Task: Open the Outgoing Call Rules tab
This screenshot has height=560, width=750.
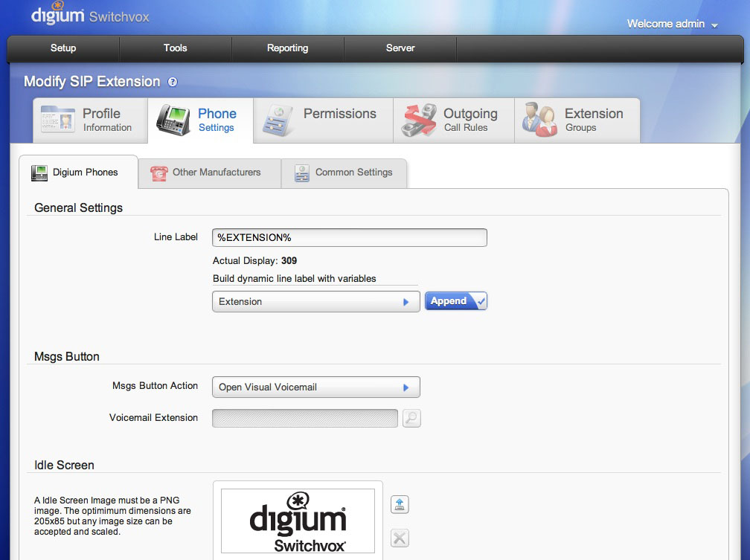Action: point(454,120)
